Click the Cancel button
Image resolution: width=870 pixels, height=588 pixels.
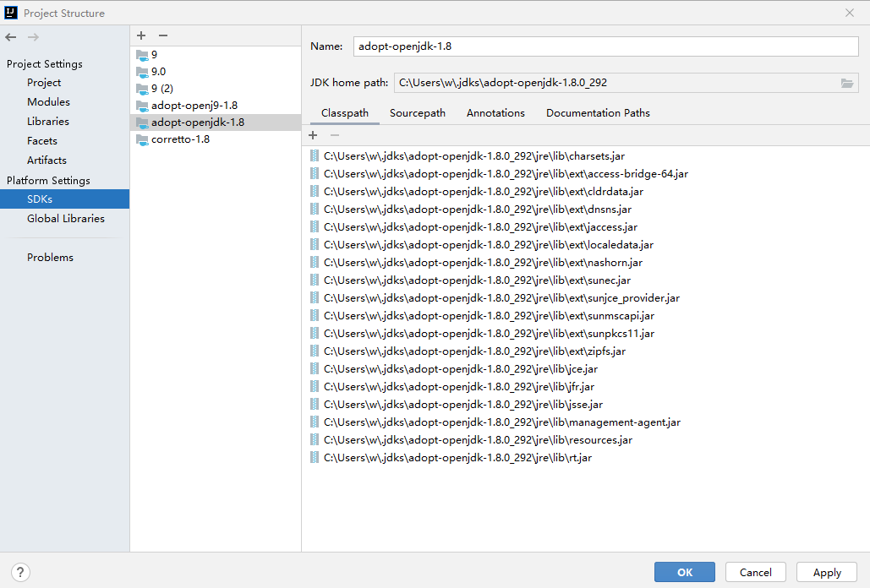pyautogui.click(x=755, y=572)
